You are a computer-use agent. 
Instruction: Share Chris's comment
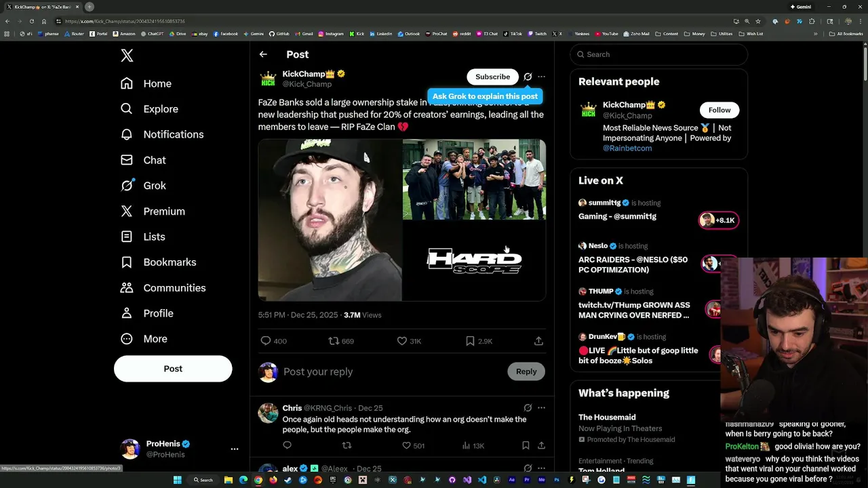click(541, 445)
